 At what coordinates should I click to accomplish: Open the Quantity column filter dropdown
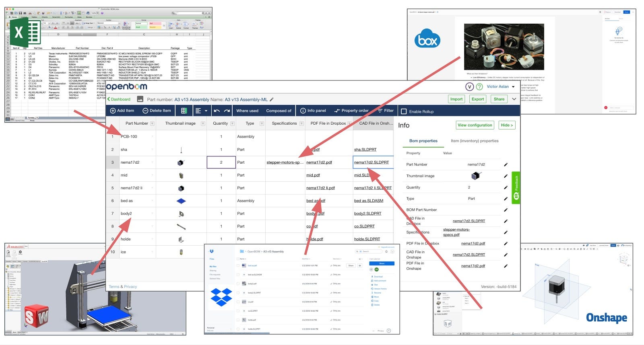coord(232,123)
